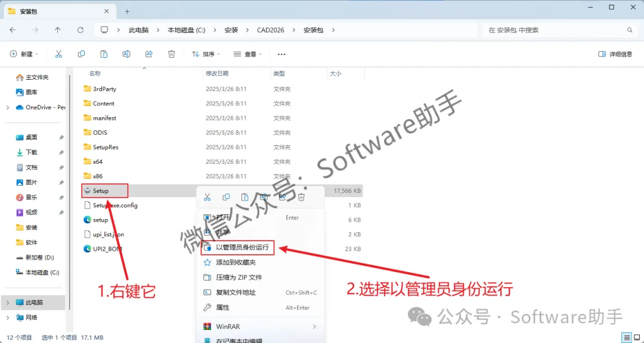Sort by the 修改日期 column header
The width and height of the screenshot is (644, 343).
pos(217,73)
